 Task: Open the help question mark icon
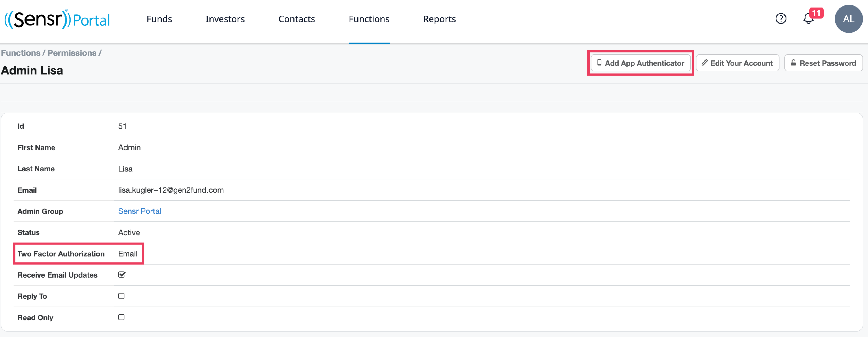coord(781,19)
